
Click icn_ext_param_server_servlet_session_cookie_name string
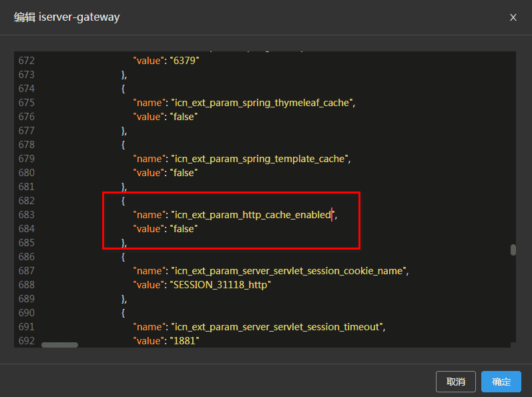[x=289, y=271]
